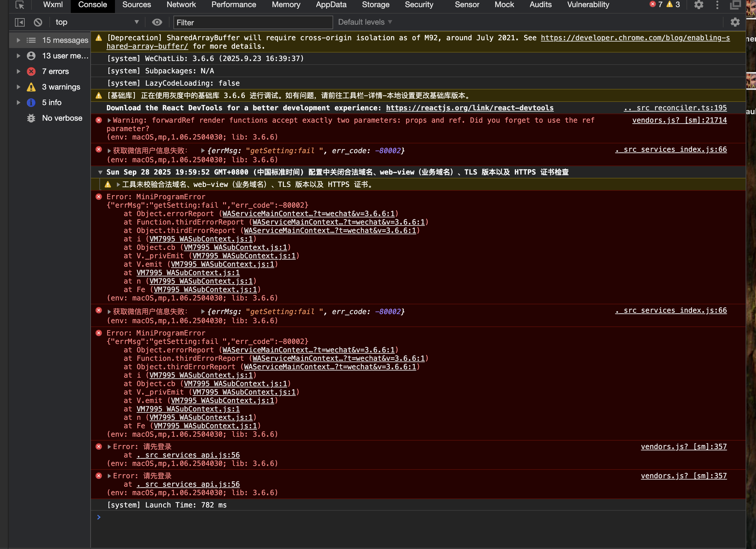
Task: Open DevTools settings gear in tab bar
Action: (x=698, y=5)
